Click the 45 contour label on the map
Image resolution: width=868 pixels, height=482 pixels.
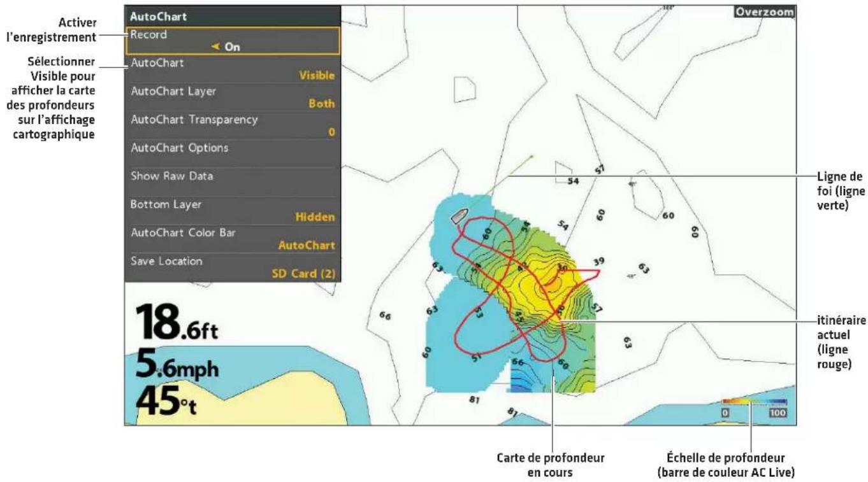pos(519,316)
